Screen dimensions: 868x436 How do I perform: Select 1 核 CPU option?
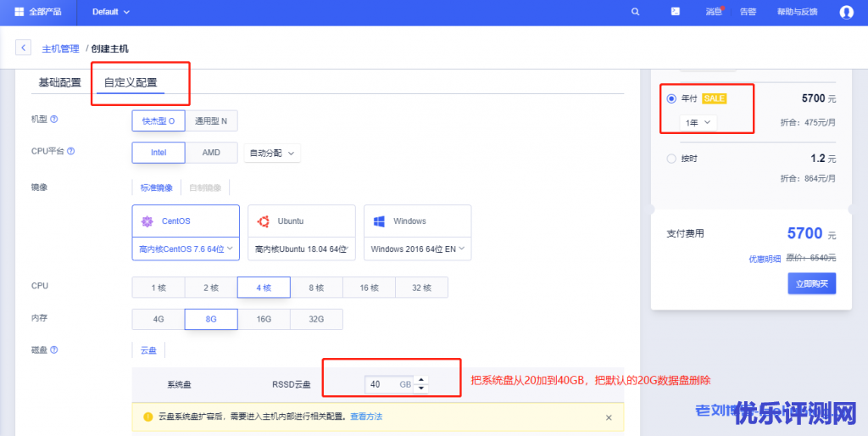pyautogui.click(x=159, y=288)
